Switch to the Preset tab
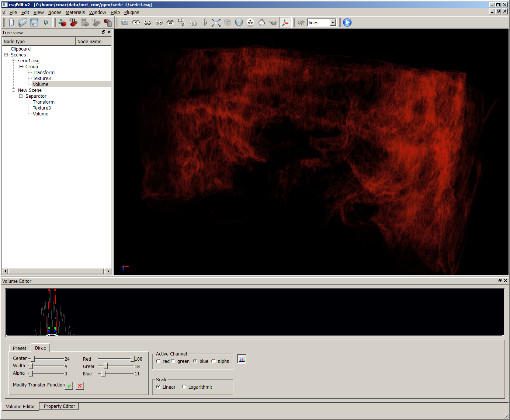 click(20, 348)
